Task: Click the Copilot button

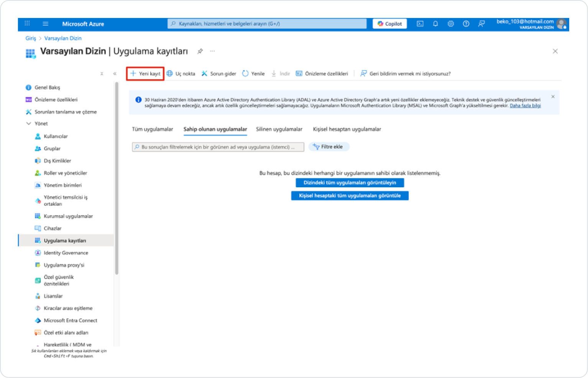Action: point(390,24)
